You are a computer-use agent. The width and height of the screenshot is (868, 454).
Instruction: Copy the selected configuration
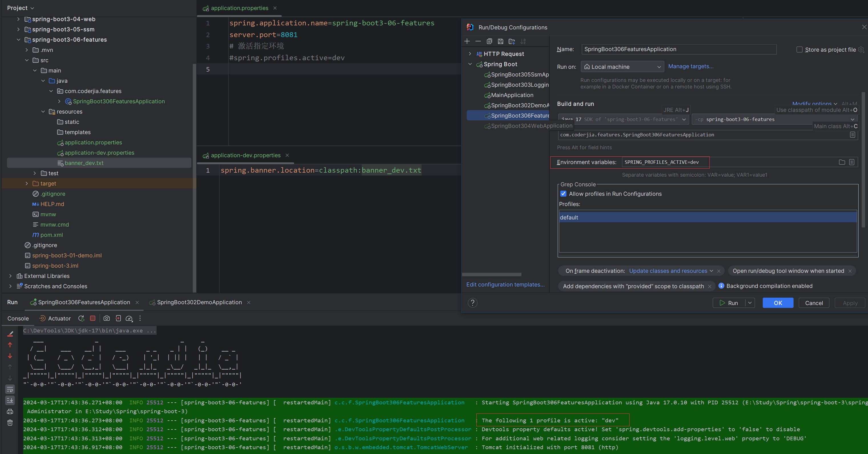pyautogui.click(x=489, y=41)
